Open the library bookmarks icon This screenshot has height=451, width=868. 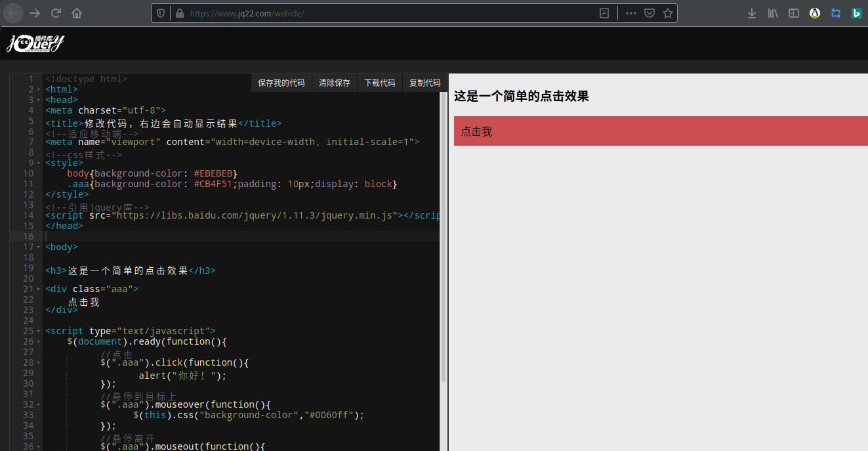[773, 13]
